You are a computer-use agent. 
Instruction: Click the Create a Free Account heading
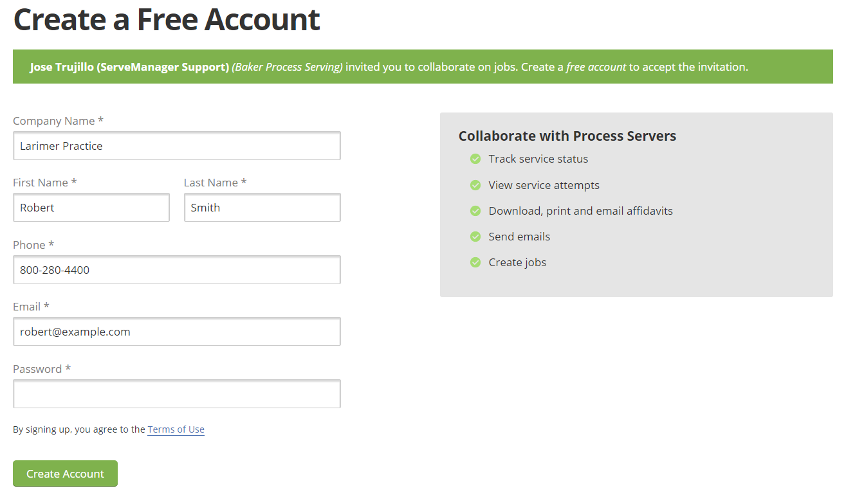tap(166, 20)
